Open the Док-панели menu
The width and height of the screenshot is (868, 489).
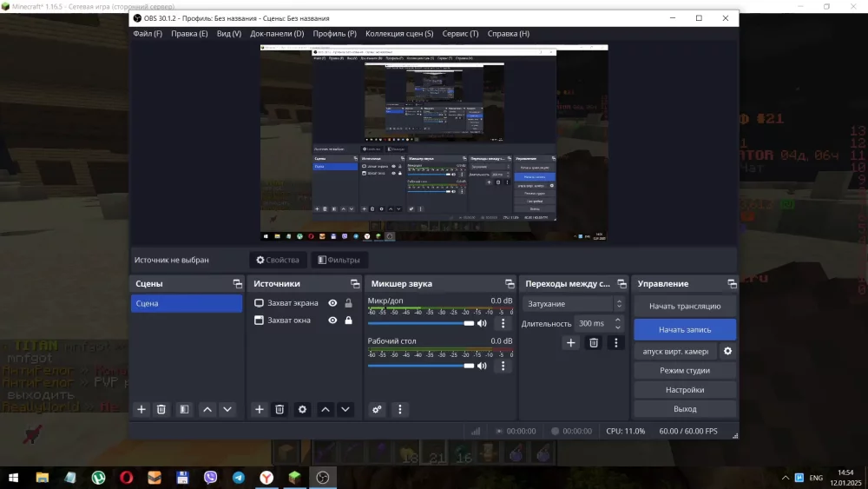click(x=277, y=33)
